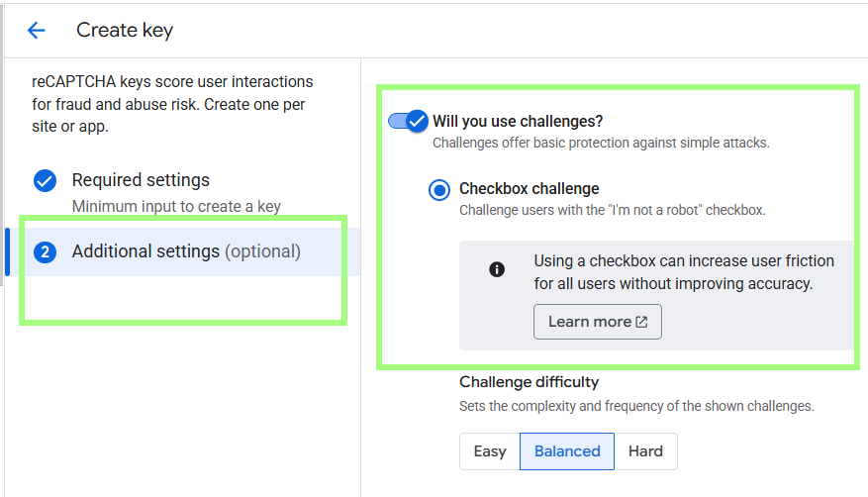Click the Required settings checkmark icon
The width and height of the screenshot is (868, 497).
pyautogui.click(x=45, y=180)
